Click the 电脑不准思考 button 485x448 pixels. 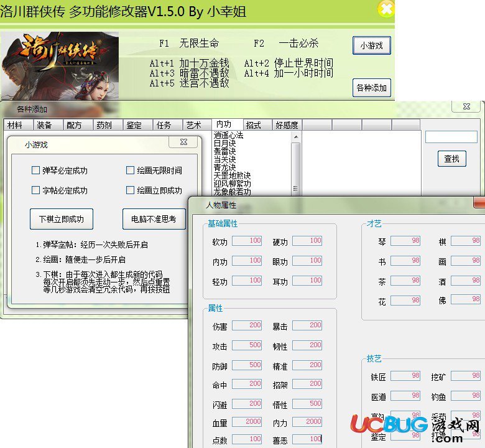(154, 219)
